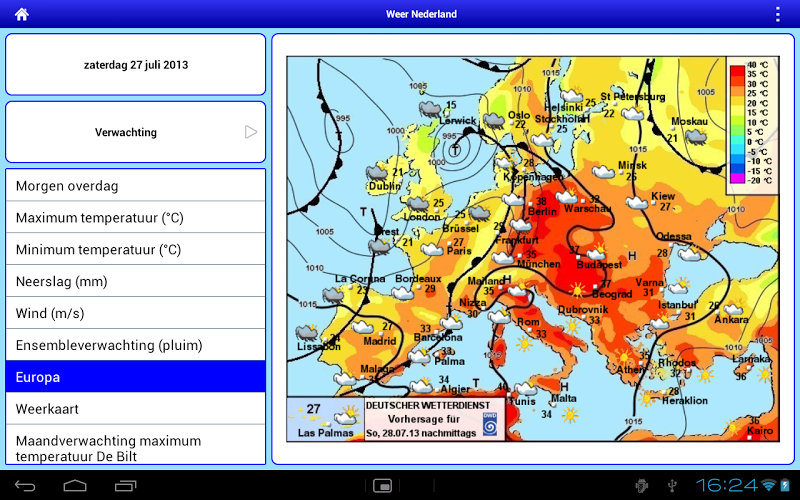The image size is (800, 500).
Task: Tap the Verwachting arrow icon
Action: click(251, 132)
